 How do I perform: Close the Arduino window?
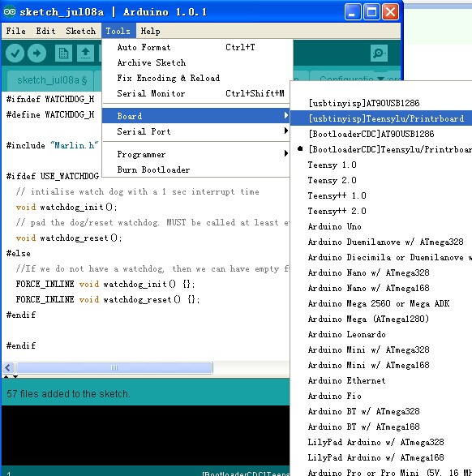[x=390, y=12]
